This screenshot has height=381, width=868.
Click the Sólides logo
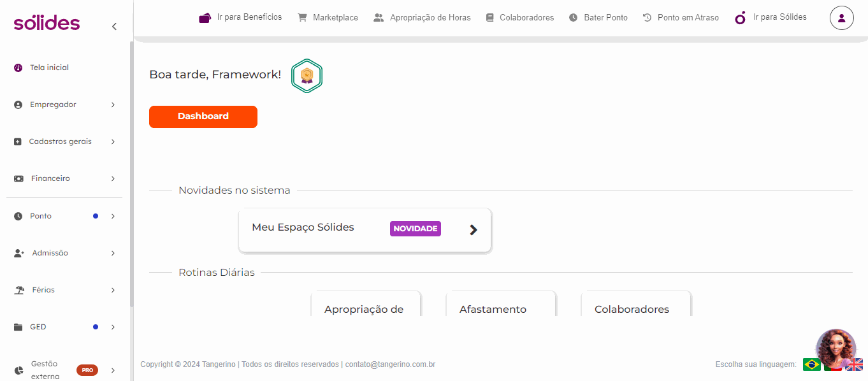[x=47, y=23]
